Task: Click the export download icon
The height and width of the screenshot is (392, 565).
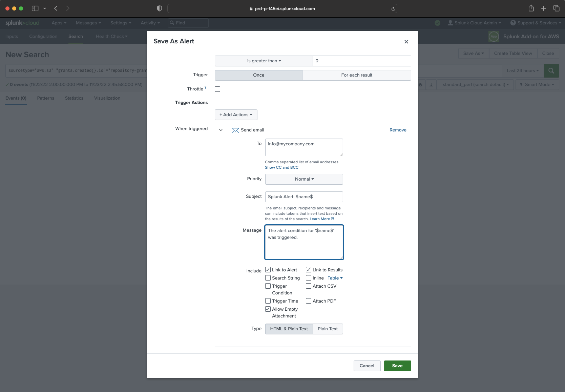Action: coord(431,85)
